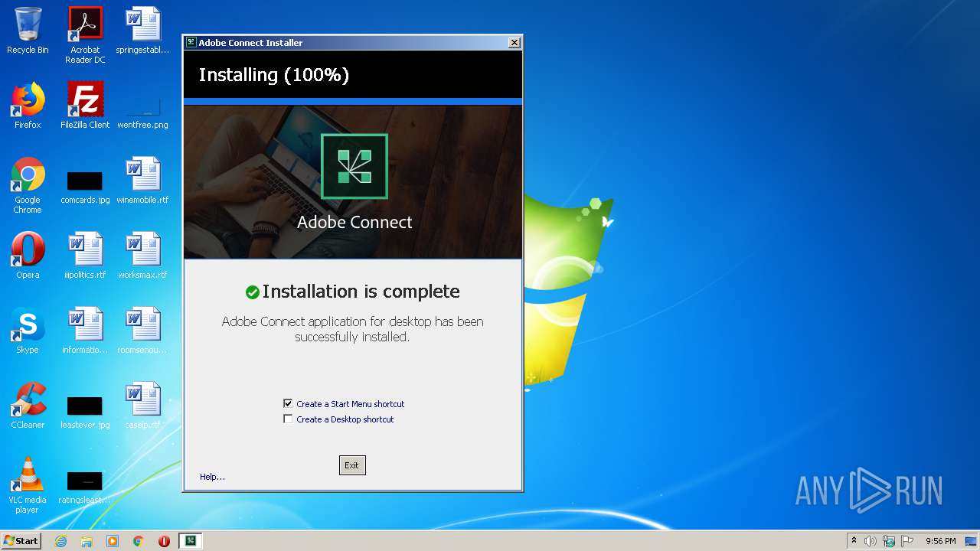
Task: Select the CCleaner desktop shortcut
Action: coord(28,406)
